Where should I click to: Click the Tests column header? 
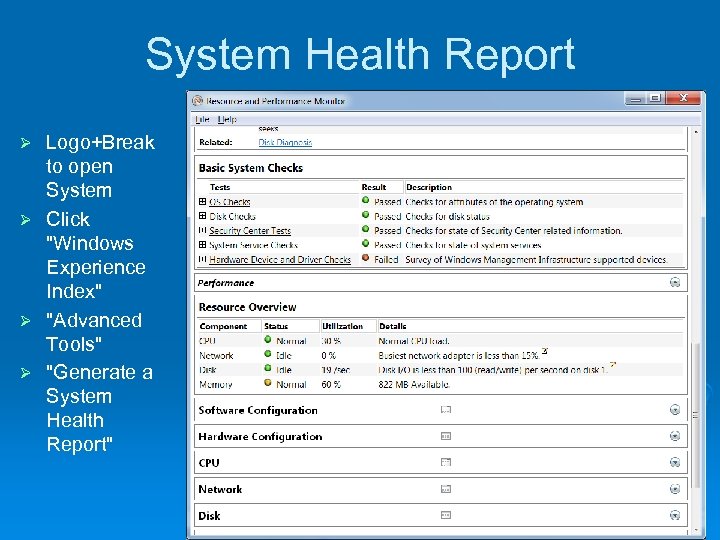coord(220,187)
